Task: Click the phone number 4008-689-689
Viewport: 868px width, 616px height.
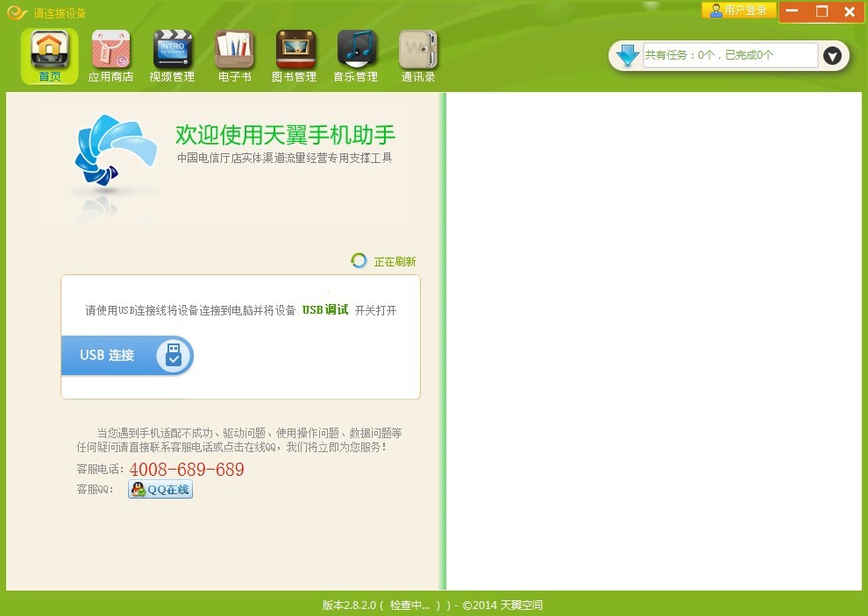Action: coord(187,470)
